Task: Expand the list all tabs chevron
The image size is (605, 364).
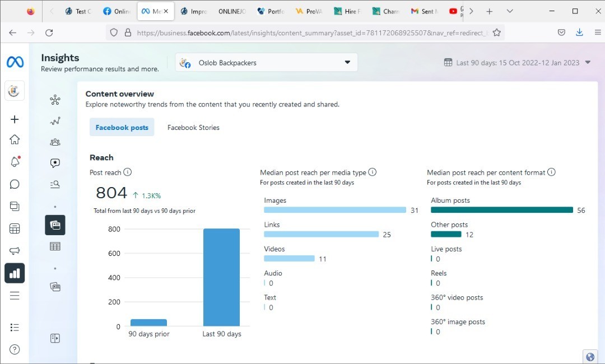Action: pos(510,11)
